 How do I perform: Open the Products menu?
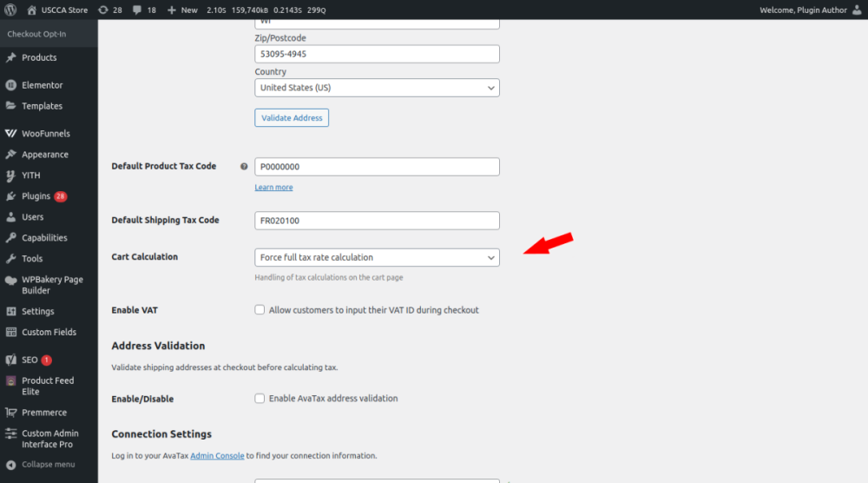click(x=39, y=57)
